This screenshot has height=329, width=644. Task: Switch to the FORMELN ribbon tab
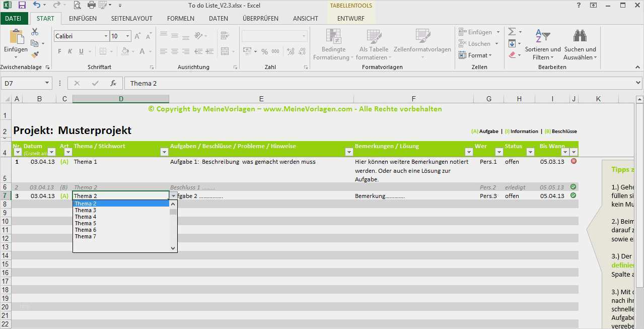(x=180, y=19)
